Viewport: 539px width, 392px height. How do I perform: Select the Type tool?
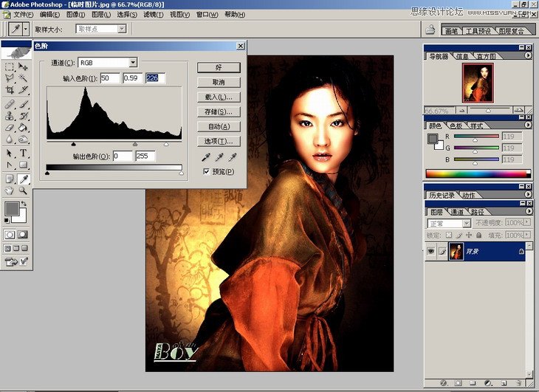pos(23,153)
